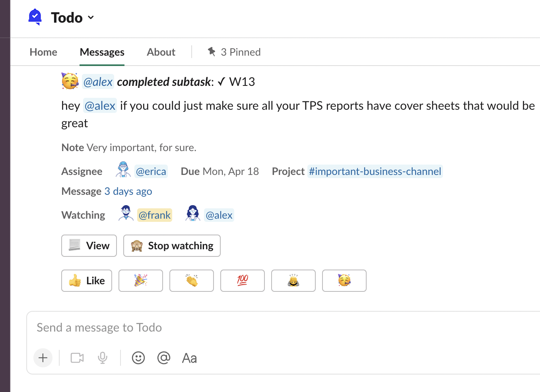React with the 100 emoji

tap(243, 281)
